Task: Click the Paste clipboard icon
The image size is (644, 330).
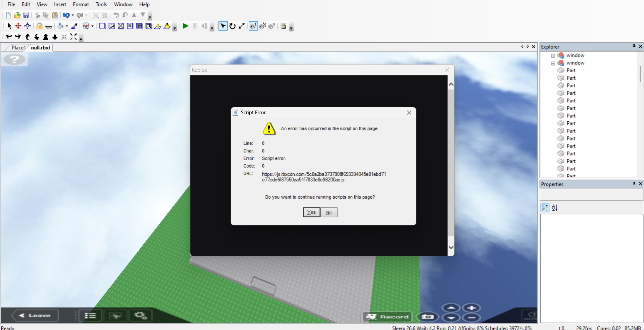Action: click(x=55, y=15)
